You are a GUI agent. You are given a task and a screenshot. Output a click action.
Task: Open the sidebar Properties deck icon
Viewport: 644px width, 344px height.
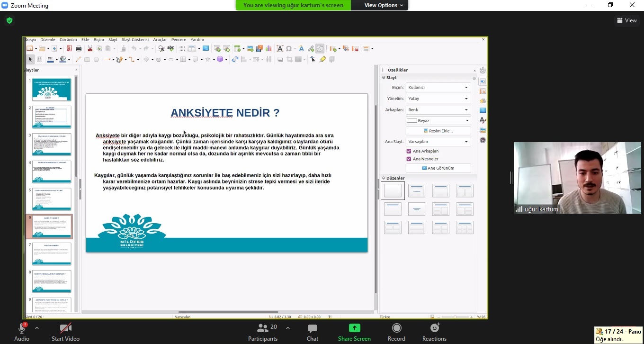pos(483,81)
